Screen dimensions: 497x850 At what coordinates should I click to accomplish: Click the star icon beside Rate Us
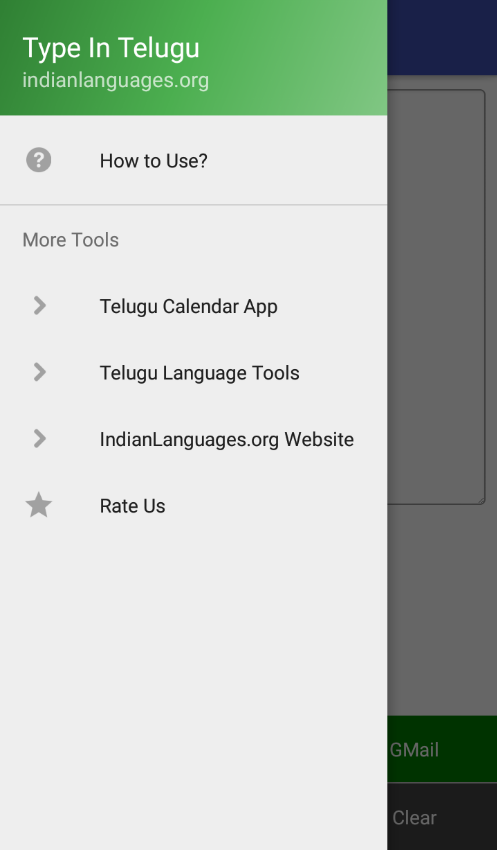38,505
